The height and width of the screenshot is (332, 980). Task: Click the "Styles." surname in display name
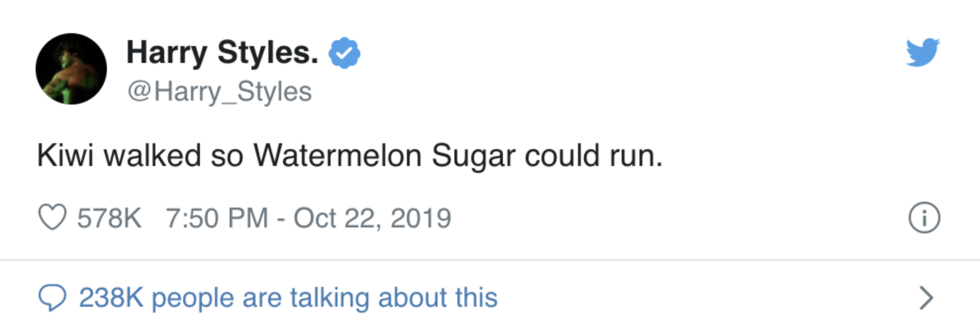click(x=268, y=53)
